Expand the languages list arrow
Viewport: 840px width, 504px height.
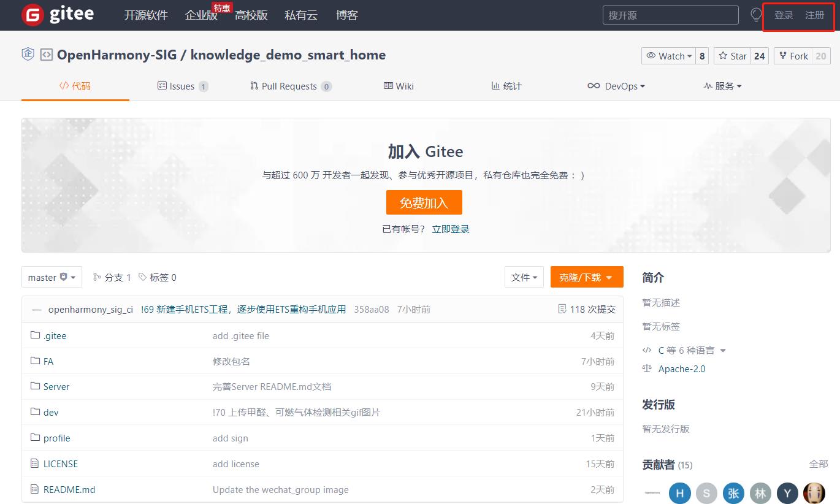click(x=723, y=351)
